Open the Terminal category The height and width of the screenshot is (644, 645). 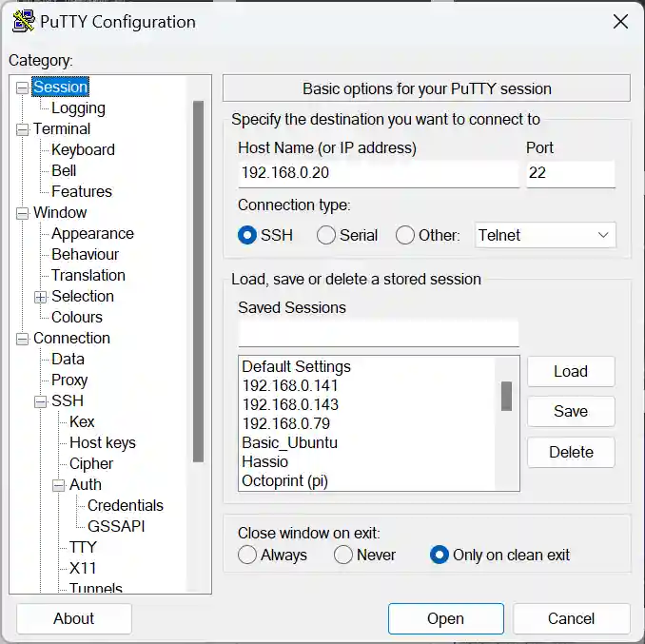[x=62, y=128]
